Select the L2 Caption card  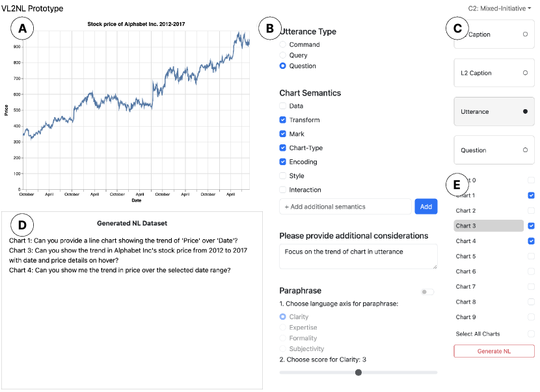(x=494, y=73)
